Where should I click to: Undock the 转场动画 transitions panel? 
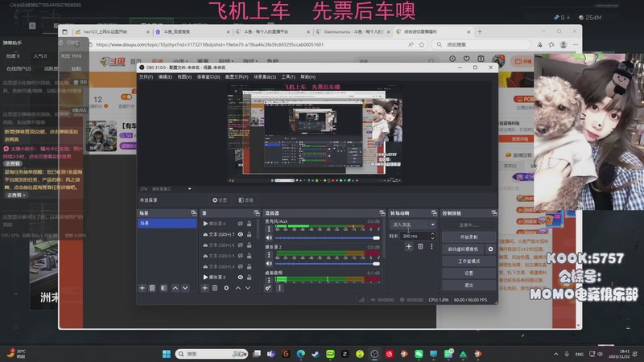click(x=434, y=213)
